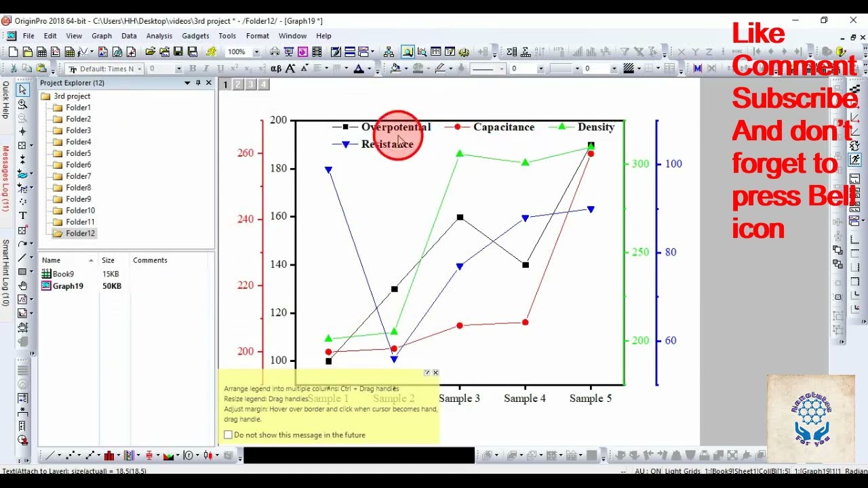Open the Quick Help side tab

coord(5,100)
